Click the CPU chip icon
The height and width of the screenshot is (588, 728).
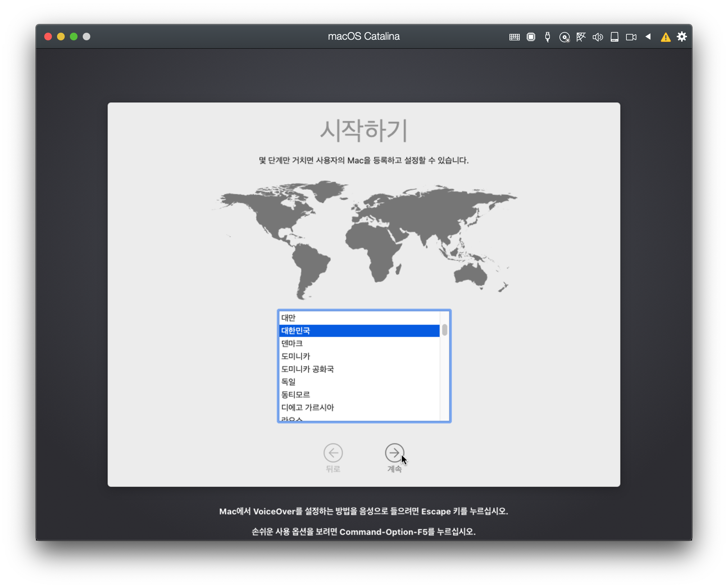tap(531, 37)
